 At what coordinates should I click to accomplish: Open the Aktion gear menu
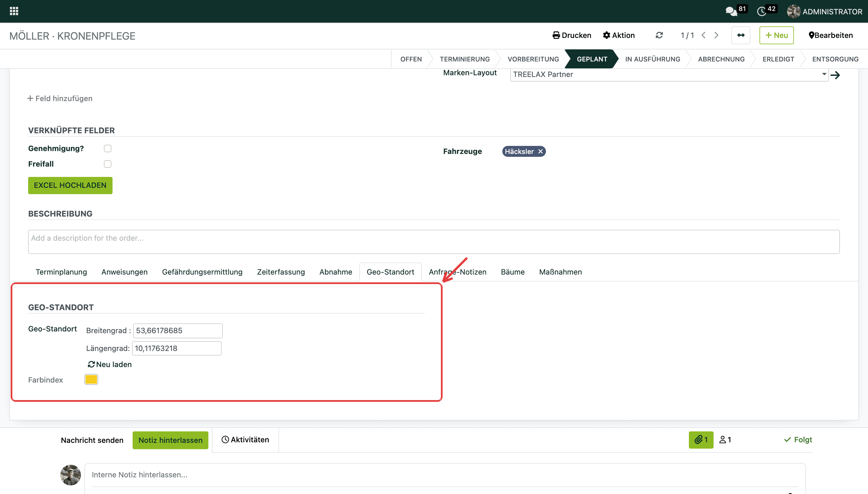point(619,35)
